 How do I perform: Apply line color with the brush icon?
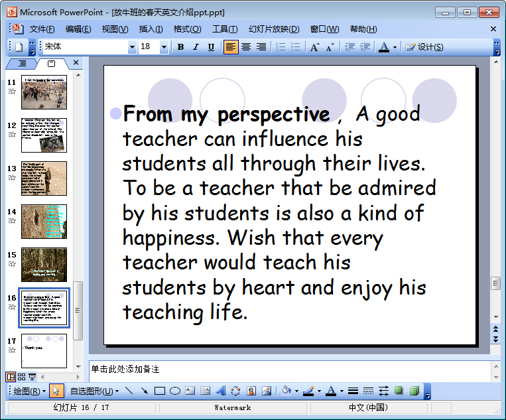pyautogui.click(x=309, y=391)
